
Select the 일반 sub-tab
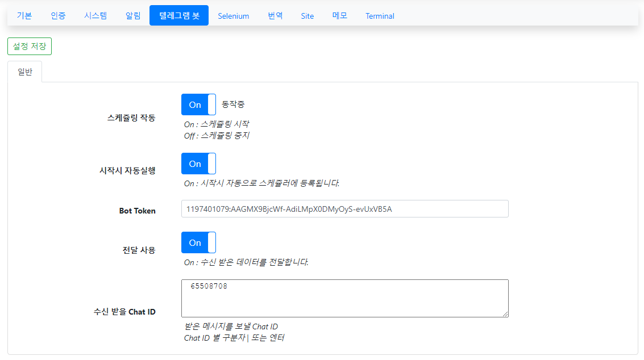[25, 72]
